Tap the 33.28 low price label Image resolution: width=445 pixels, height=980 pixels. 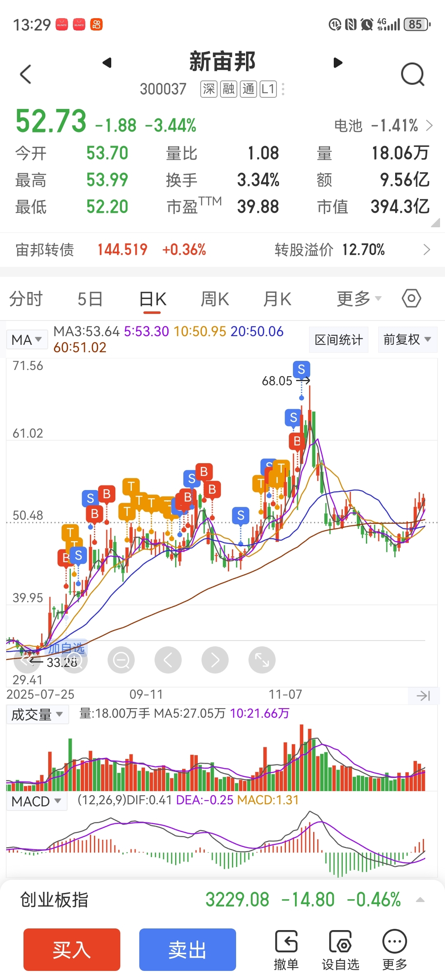coord(62,662)
